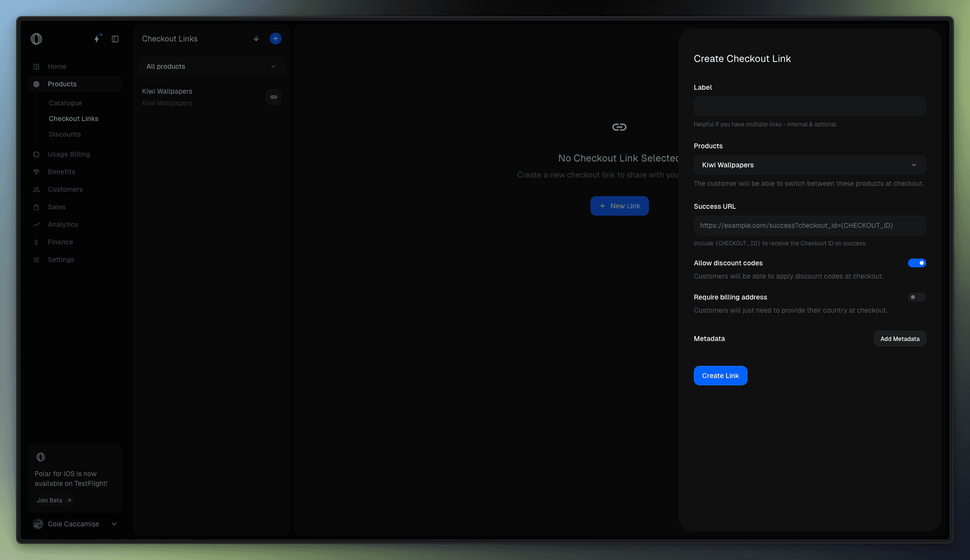Open Customers in sidebar

75,189
